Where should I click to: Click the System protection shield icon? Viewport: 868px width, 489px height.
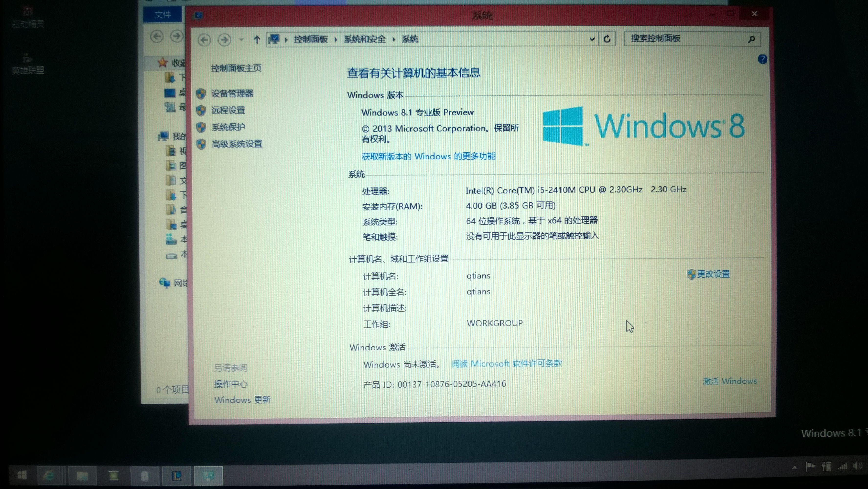pyautogui.click(x=201, y=127)
